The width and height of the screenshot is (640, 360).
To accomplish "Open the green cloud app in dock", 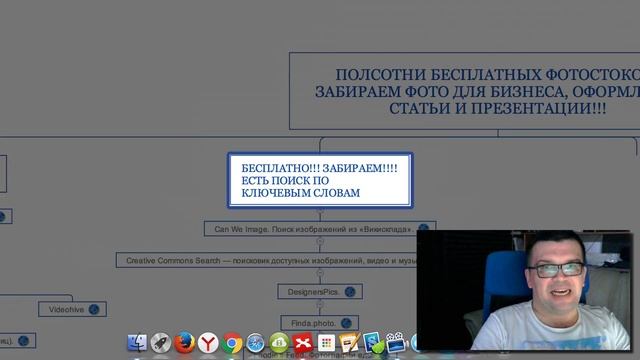I will tap(279, 343).
